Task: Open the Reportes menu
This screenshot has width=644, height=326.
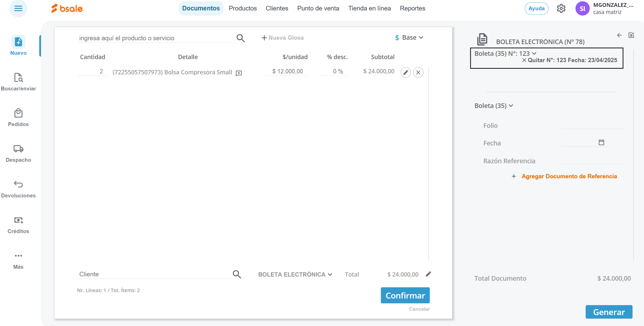Action: click(x=412, y=8)
